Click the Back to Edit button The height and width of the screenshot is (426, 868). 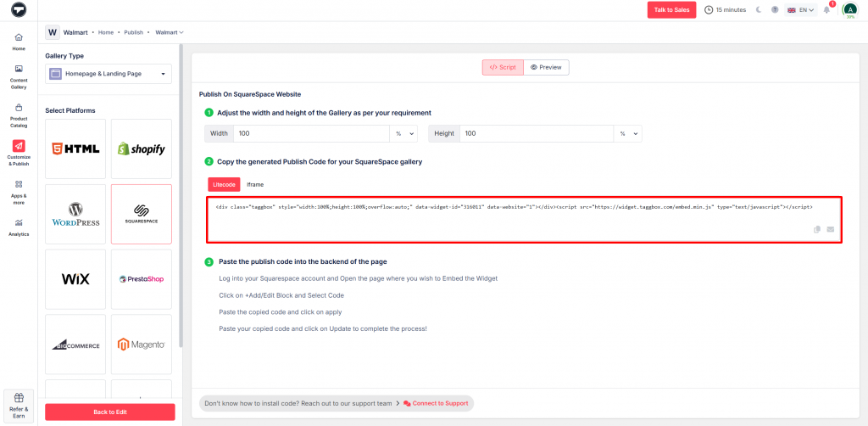tap(109, 412)
